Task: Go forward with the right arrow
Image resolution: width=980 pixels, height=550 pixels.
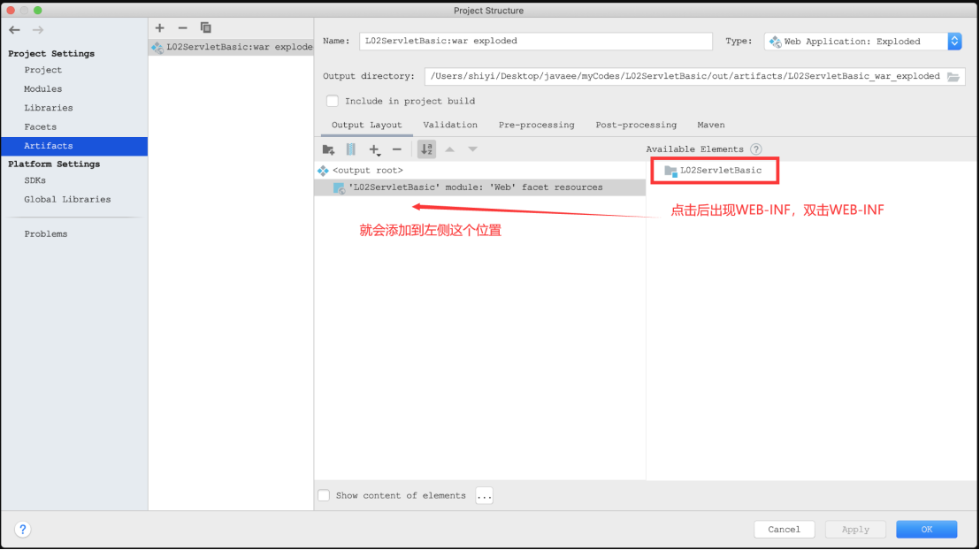Action: click(37, 30)
